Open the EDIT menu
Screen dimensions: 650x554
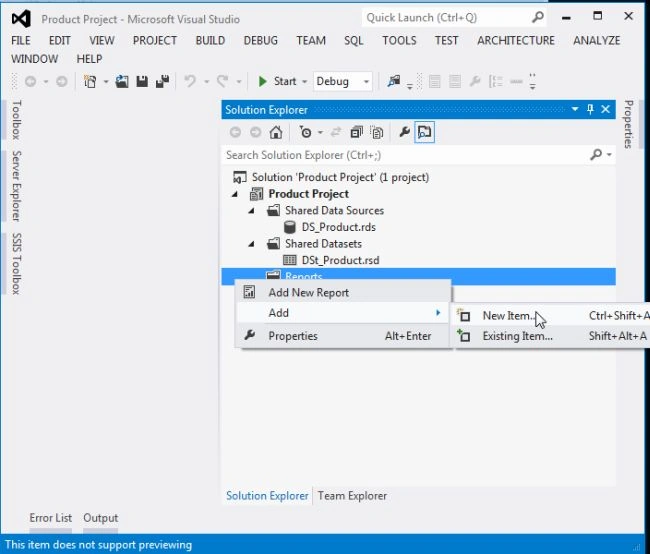click(60, 40)
